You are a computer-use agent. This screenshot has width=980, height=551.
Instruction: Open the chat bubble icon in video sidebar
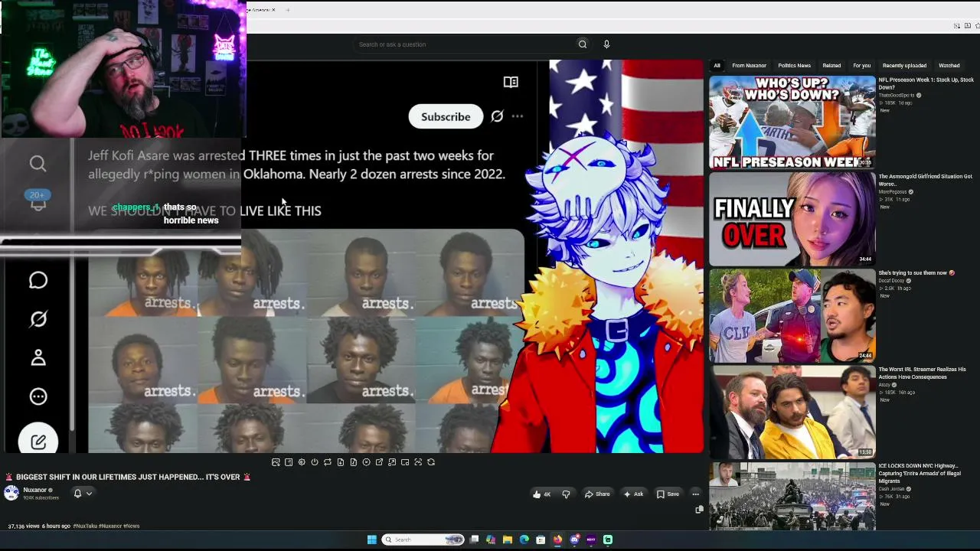pyautogui.click(x=38, y=281)
